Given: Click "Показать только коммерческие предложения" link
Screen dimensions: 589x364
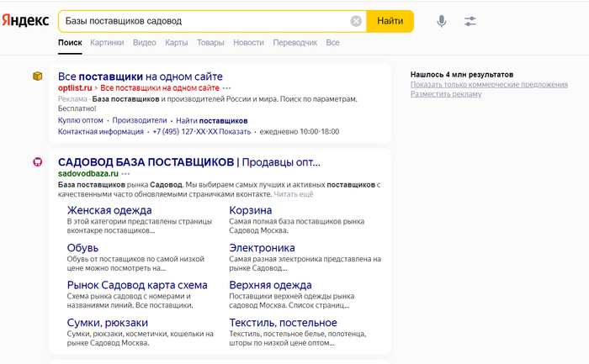Looking at the screenshot, I should [489, 85].
